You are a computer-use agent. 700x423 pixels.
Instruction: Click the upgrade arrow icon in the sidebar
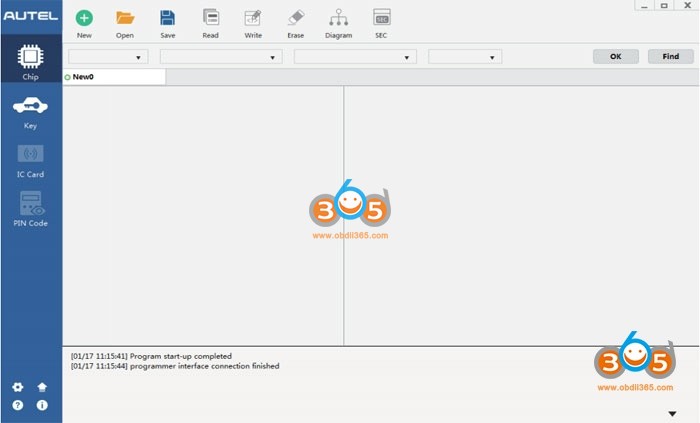pyautogui.click(x=42, y=387)
